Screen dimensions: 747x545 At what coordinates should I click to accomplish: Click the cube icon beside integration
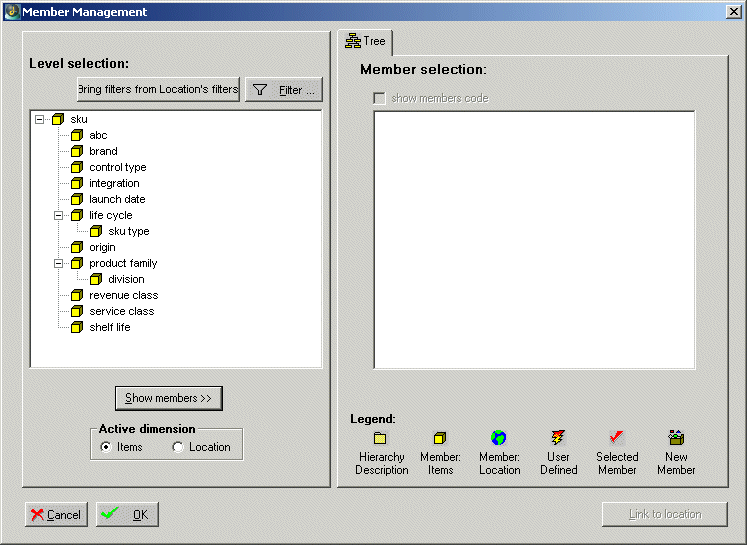click(77, 183)
